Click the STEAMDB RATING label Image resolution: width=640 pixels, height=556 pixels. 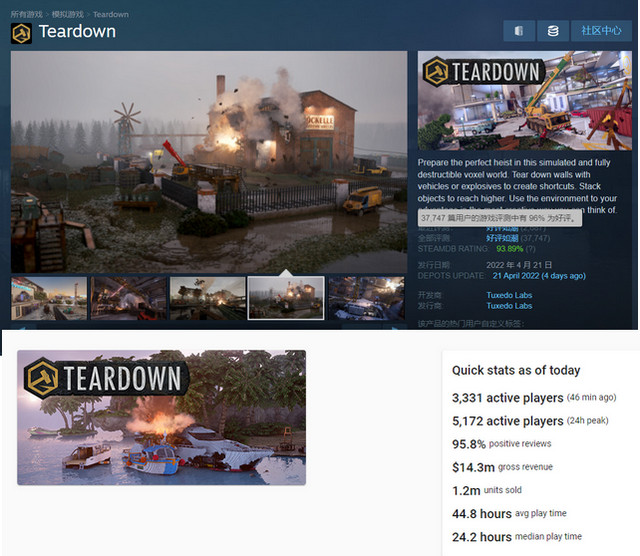[453, 249]
